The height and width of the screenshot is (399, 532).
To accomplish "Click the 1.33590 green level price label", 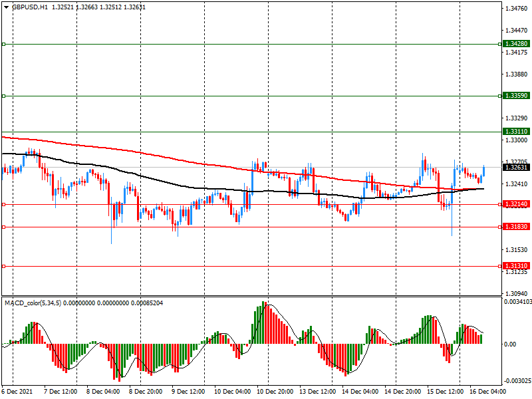I will coord(517,96).
